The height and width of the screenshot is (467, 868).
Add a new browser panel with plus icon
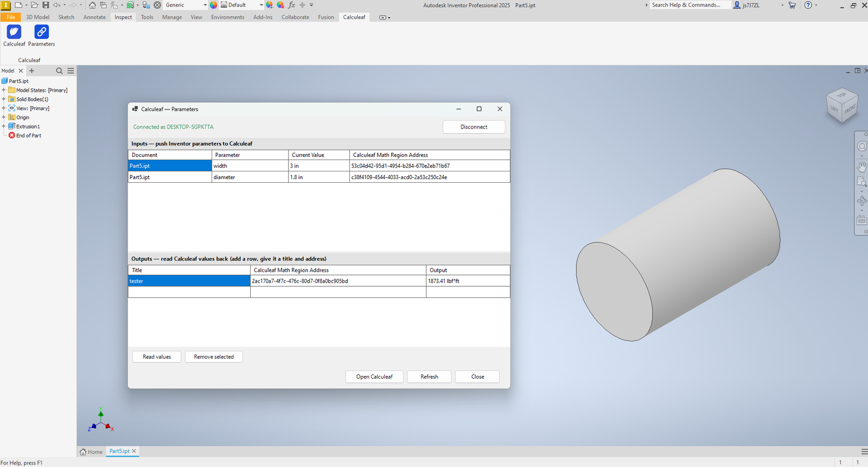pos(31,71)
